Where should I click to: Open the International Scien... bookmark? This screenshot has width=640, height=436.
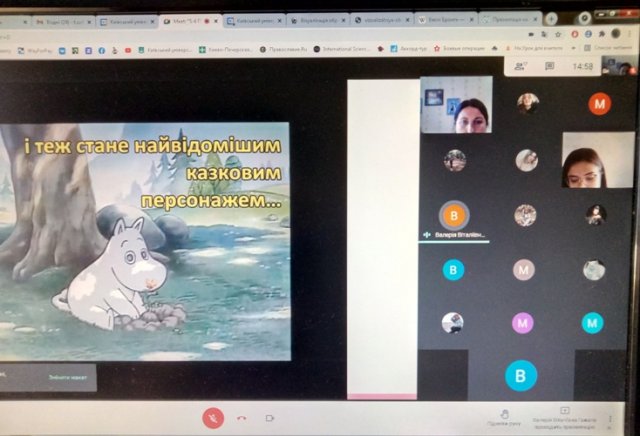coord(340,49)
